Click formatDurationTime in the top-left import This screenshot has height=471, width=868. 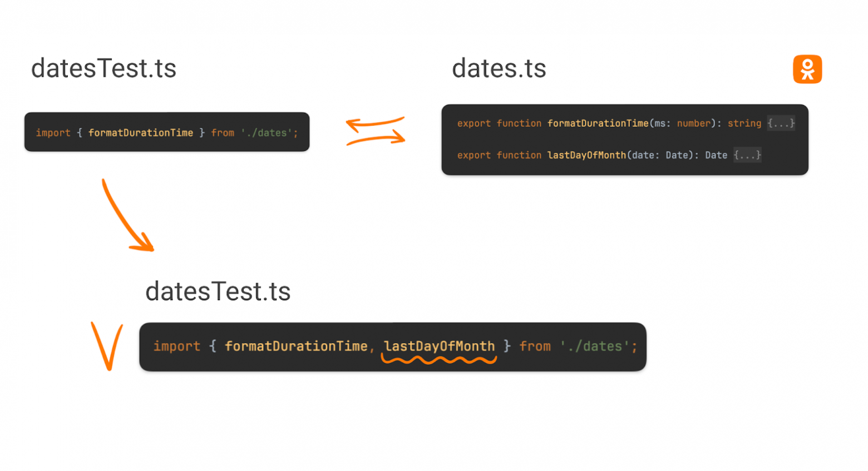140,133
